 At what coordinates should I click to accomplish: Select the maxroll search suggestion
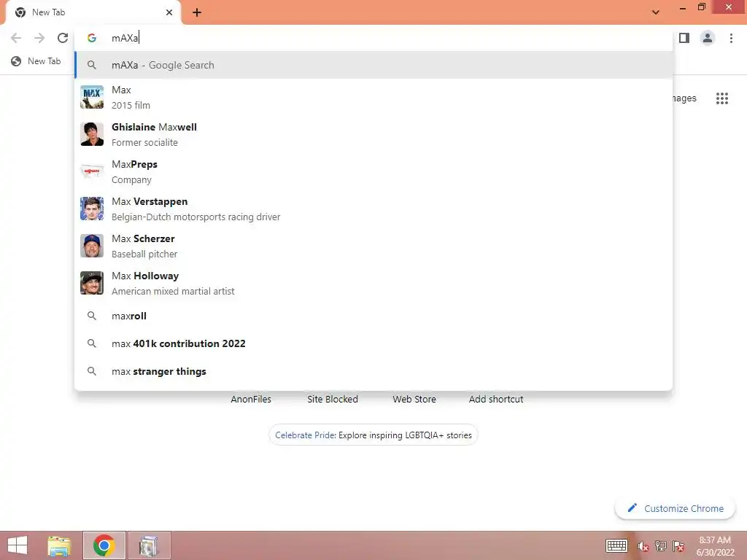373,316
